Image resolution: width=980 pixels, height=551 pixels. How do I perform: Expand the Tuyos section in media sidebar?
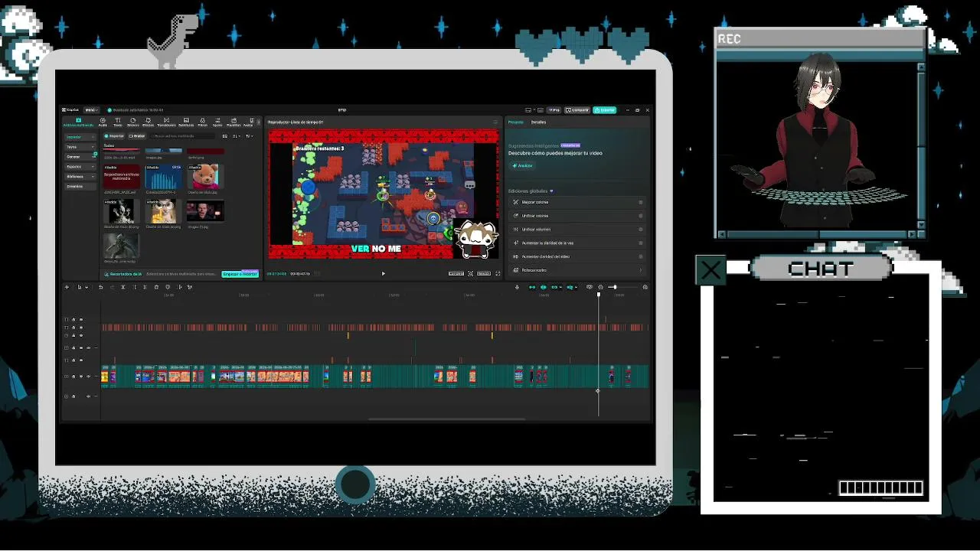[80, 147]
